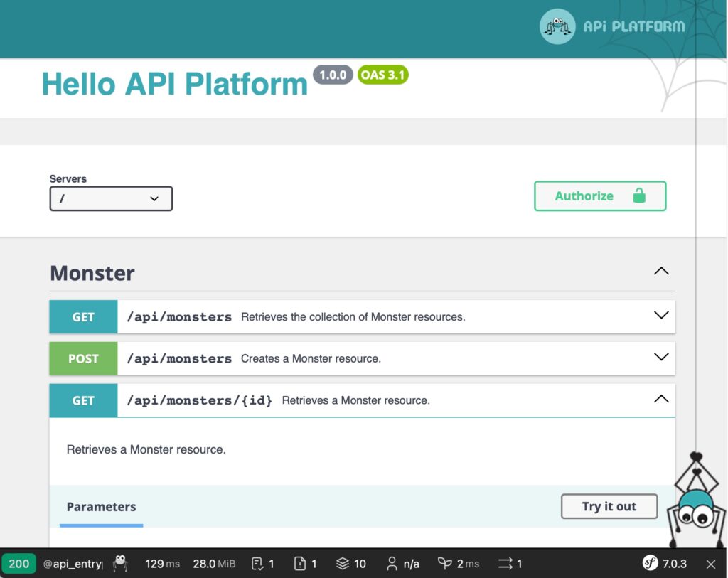
Task: Open the Servers dropdown
Action: pyautogui.click(x=111, y=198)
